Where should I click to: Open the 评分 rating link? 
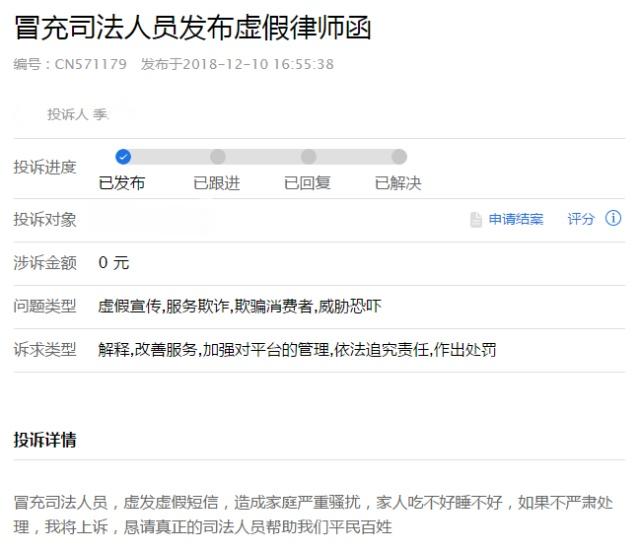click(x=581, y=219)
